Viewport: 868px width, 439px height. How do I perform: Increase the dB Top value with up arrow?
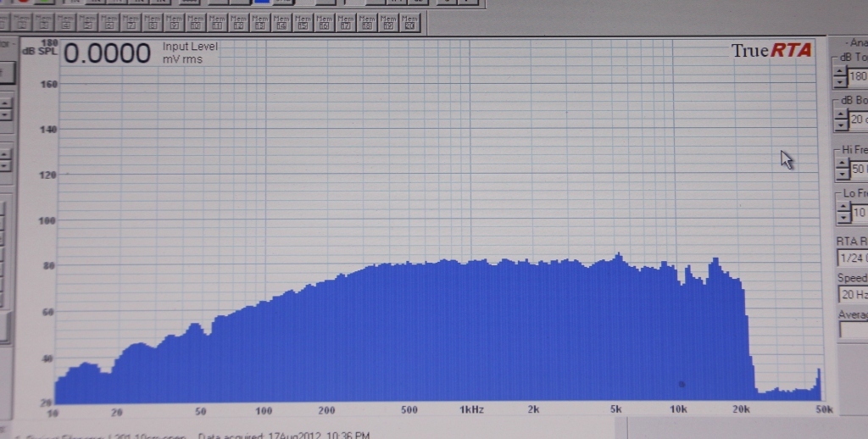pyautogui.click(x=840, y=71)
